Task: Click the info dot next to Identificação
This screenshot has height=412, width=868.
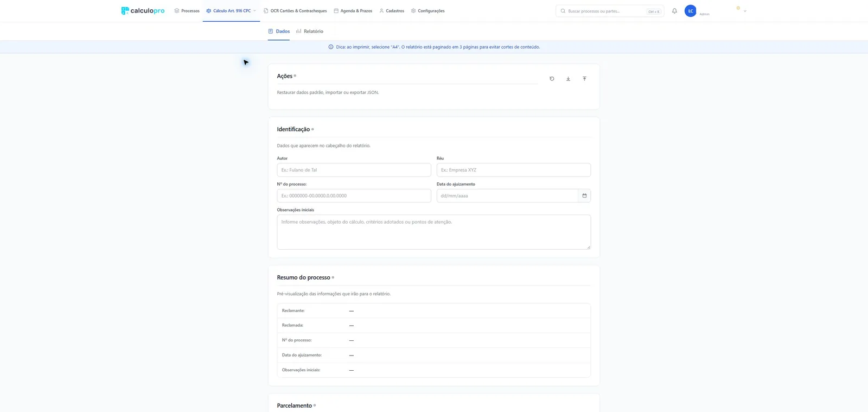Action: (x=312, y=129)
